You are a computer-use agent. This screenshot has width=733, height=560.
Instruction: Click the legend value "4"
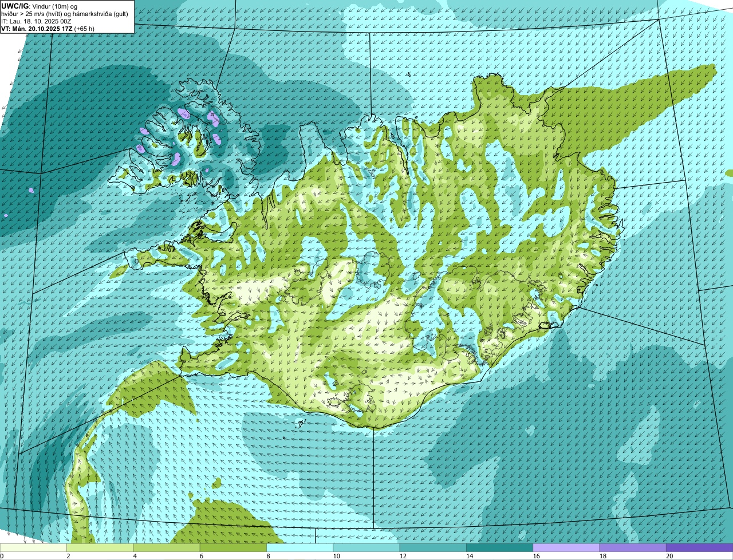[135, 556]
